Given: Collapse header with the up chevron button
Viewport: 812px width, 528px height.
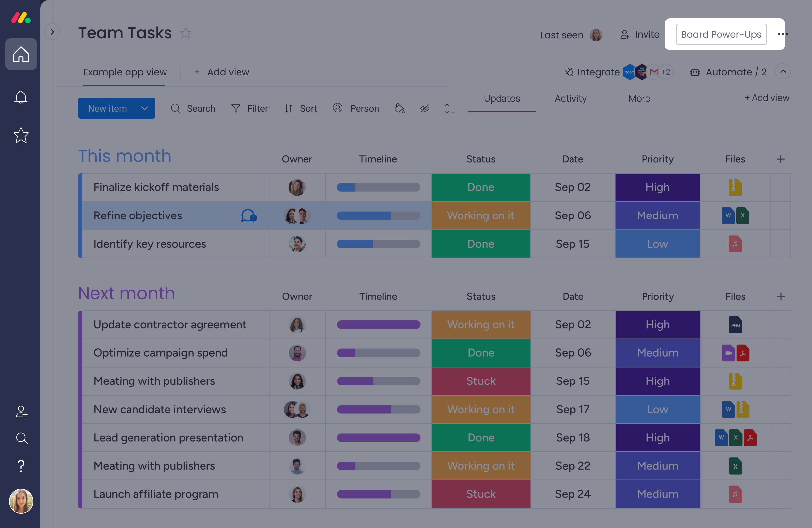Looking at the screenshot, I should coord(783,72).
